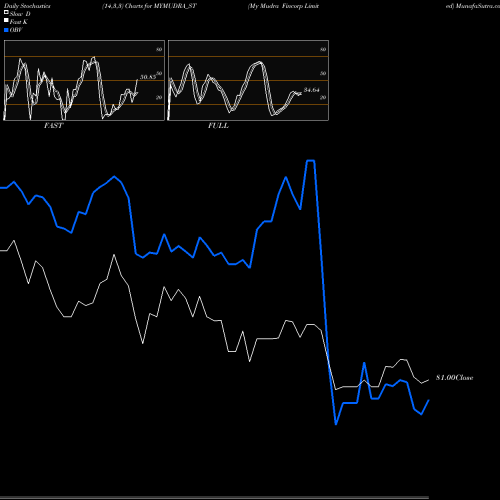Screen dimensions: 500x500
Task: Select the 'OBV' legend label
Action: 16,30
